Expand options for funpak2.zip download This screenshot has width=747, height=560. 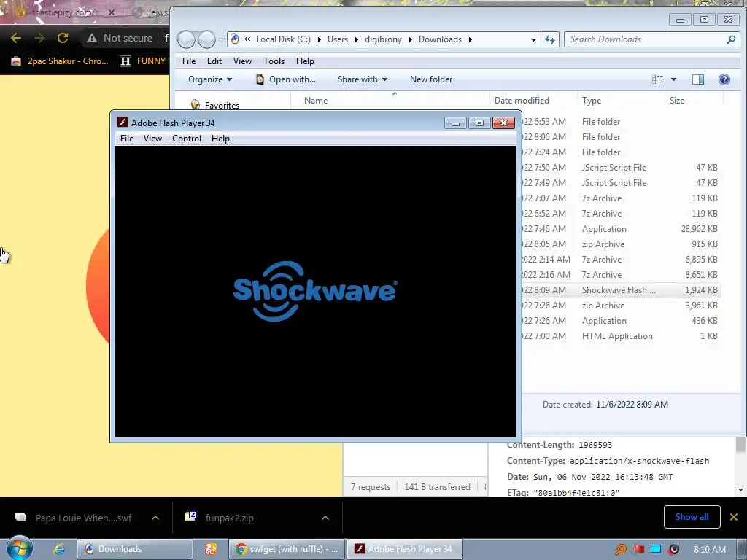pyautogui.click(x=325, y=518)
